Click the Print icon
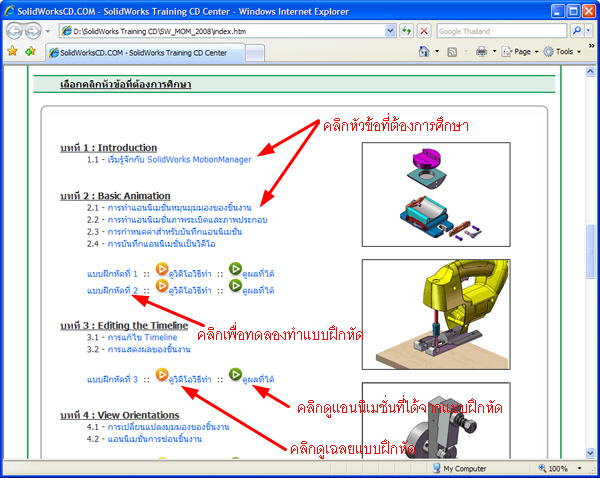This screenshot has height=478, width=600. [x=481, y=51]
